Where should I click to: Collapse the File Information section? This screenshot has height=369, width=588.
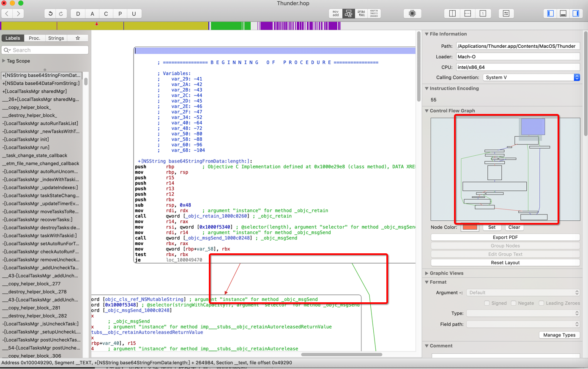click(x=427, y=34)
